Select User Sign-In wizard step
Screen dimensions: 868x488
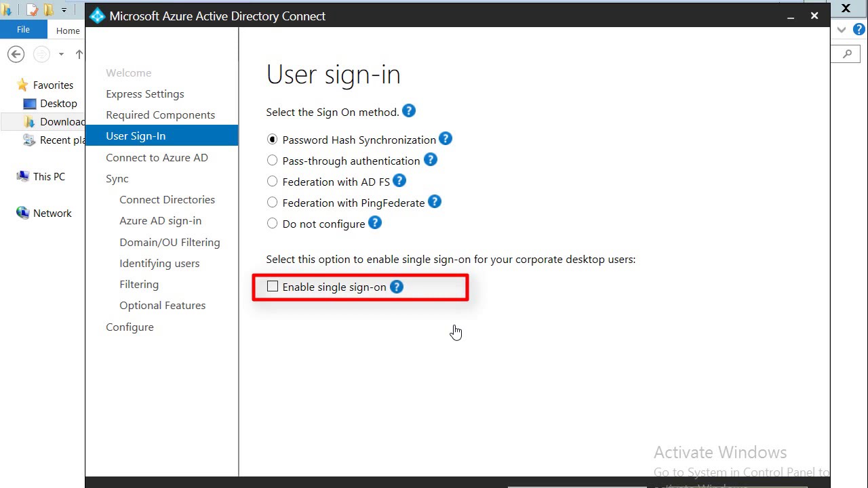tap(161, 136)
